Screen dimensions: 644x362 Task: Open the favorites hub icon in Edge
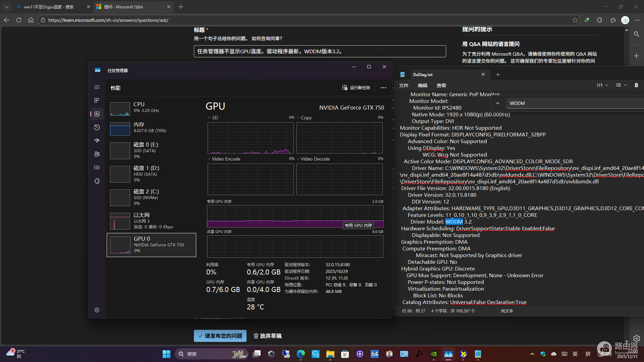click(613, 20)
